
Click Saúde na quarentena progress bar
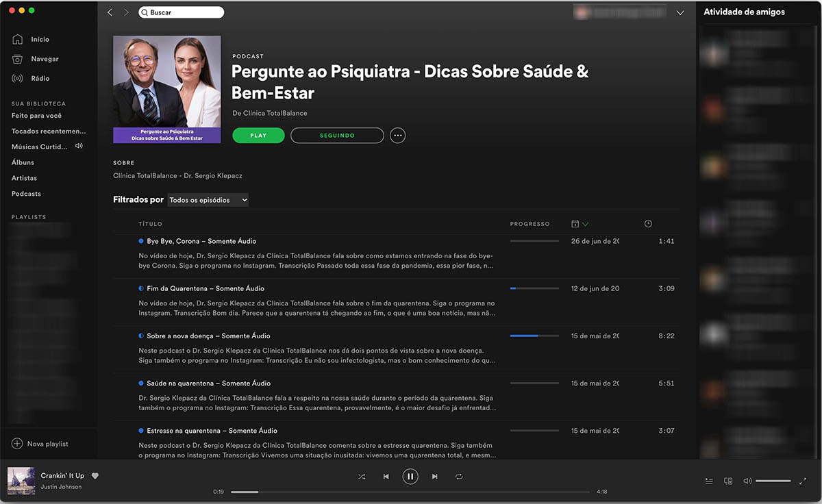point(534,383)
